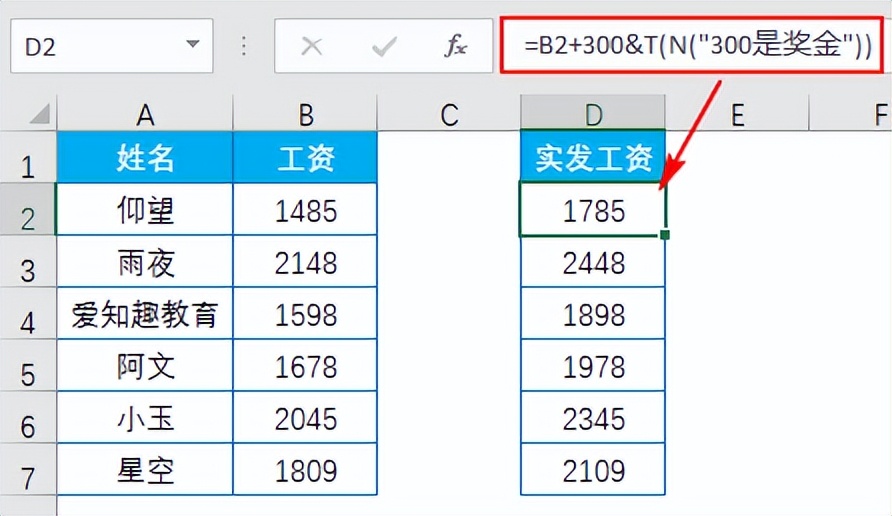Select column B header
This screenshot has width=892, height=516.
(305, 114)
